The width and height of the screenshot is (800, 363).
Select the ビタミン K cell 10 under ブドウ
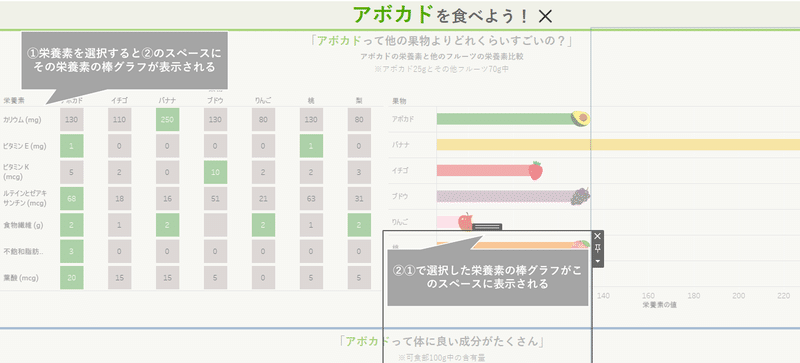(x=215, y=173)
